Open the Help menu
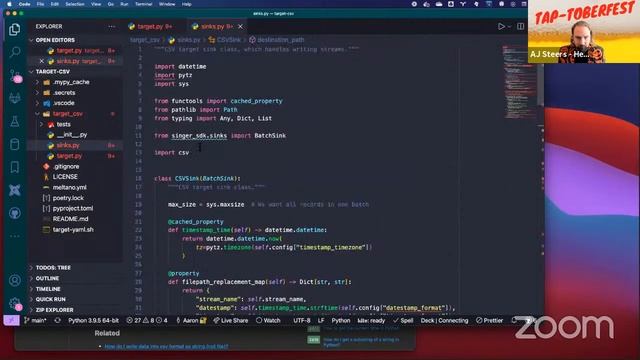This screenshot has height=360, width=640. pos(187,4)
